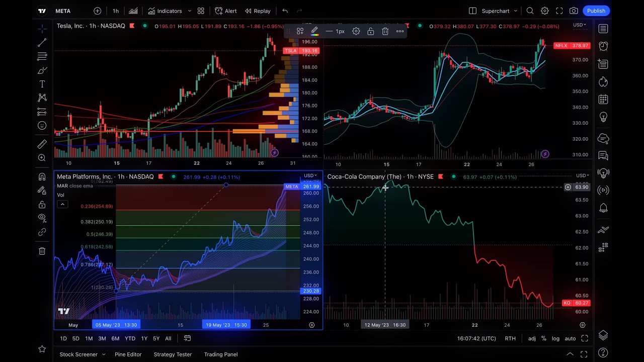The height and width of the screenshot is (362, 644).
Task: Select the zoom in tool
Action: coord(42,158)
